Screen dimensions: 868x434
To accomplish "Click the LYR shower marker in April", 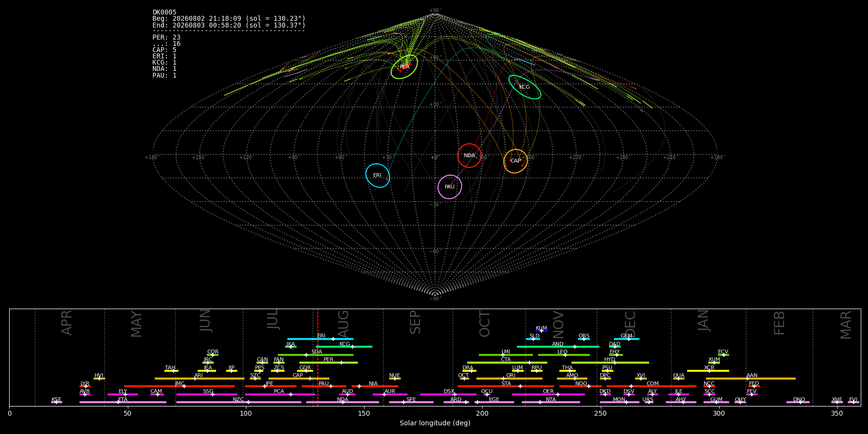I will click(85, 386).
